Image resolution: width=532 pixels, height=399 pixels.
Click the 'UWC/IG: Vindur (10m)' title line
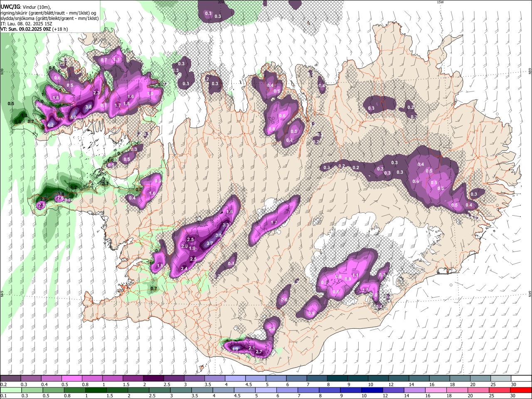25,7
